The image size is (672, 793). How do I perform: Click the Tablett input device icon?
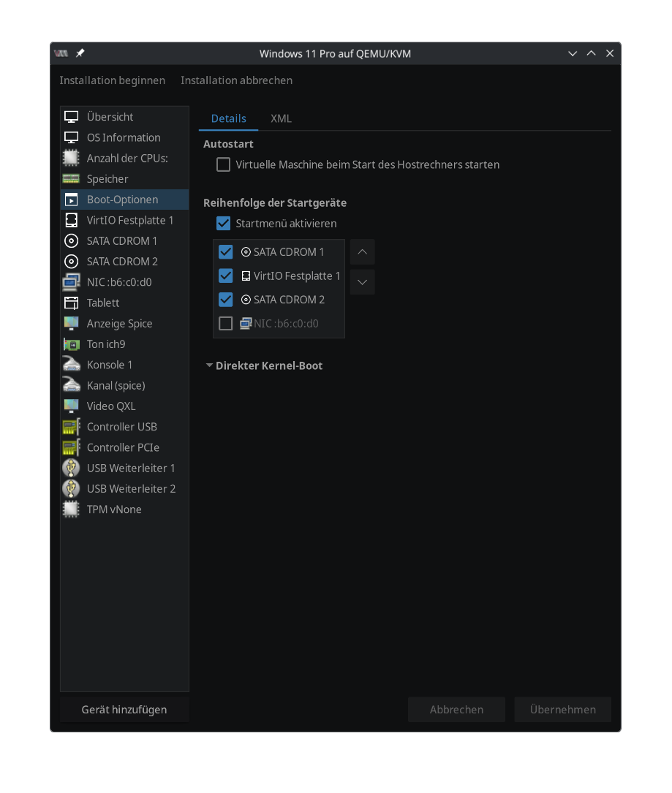click(71, 303)
